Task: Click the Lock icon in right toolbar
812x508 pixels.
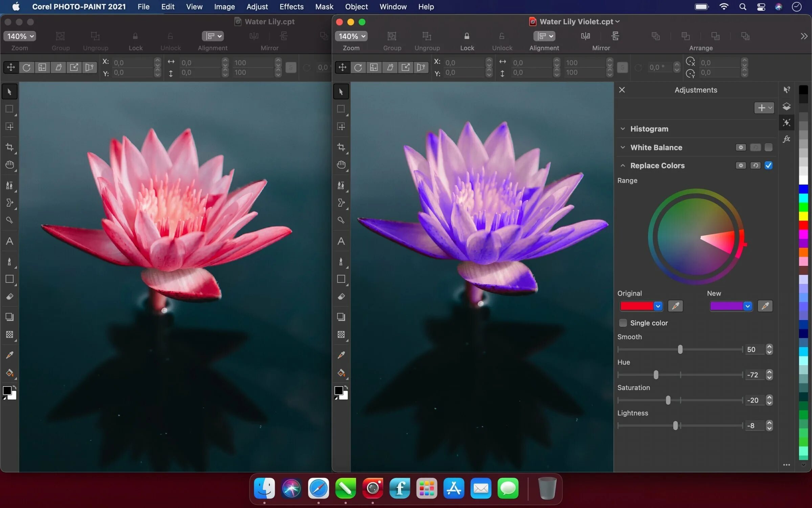Action: [467, 36]
